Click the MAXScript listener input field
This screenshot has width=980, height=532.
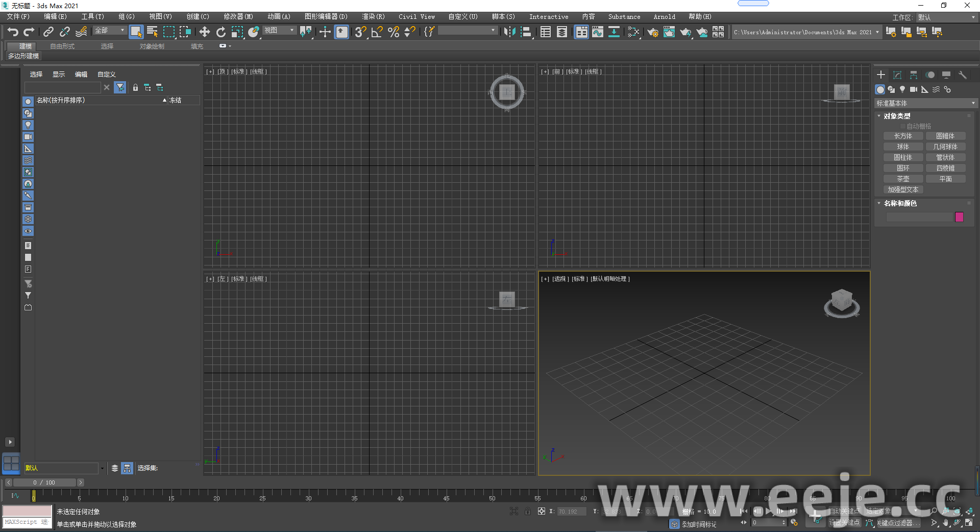(27, 522)
